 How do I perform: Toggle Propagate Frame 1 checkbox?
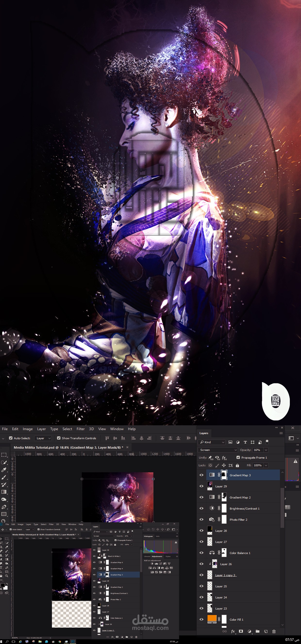[x=238, y=458]
